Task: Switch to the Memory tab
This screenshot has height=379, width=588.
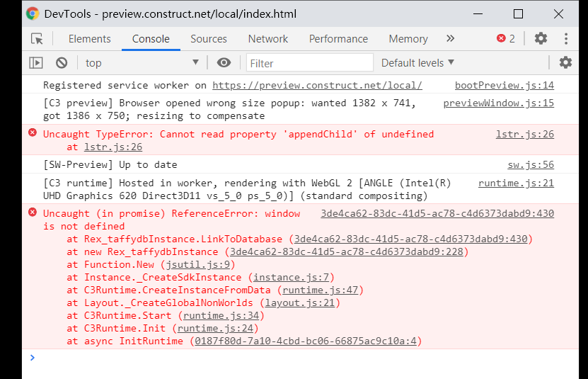Action: click(408, 39)
